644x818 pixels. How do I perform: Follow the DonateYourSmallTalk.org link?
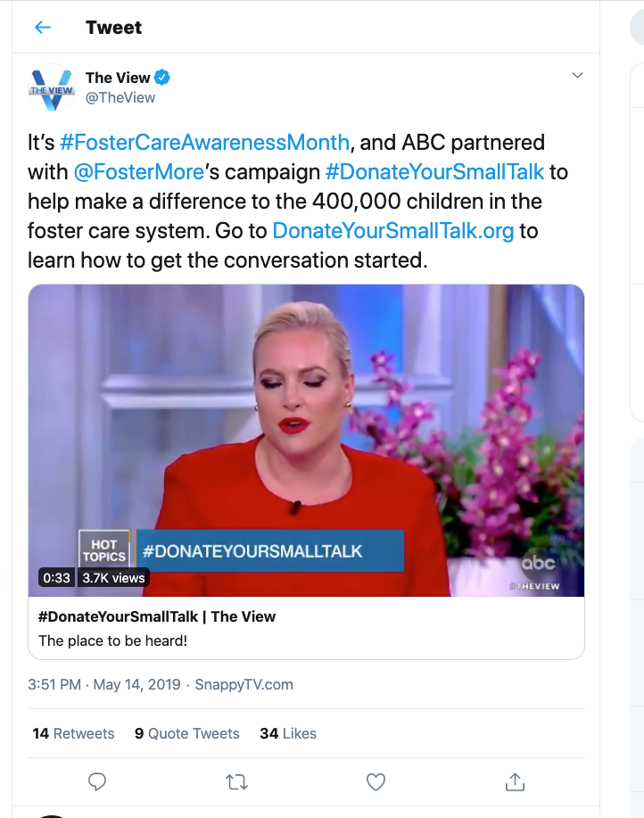[x=393, y=231]
